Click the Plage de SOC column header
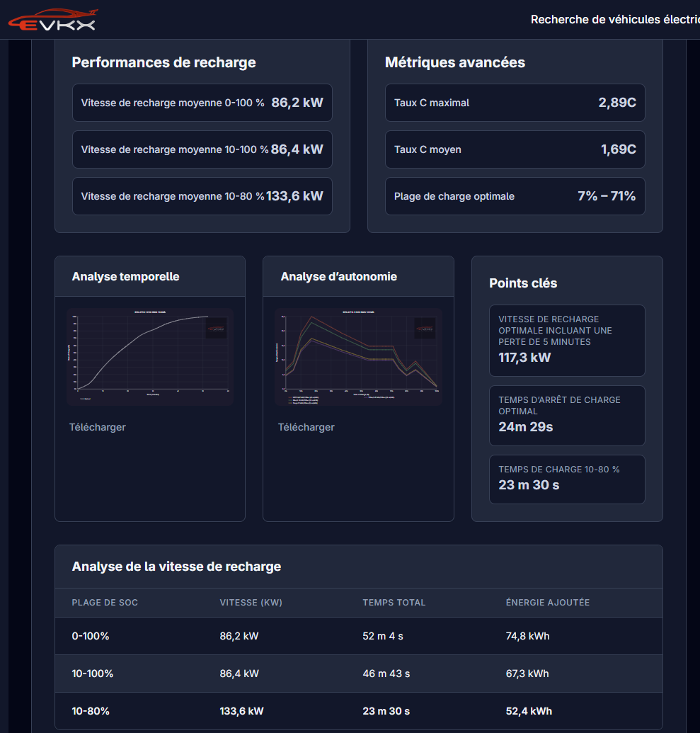The width and height of the screenshot is (700, 733). point(105,603)
